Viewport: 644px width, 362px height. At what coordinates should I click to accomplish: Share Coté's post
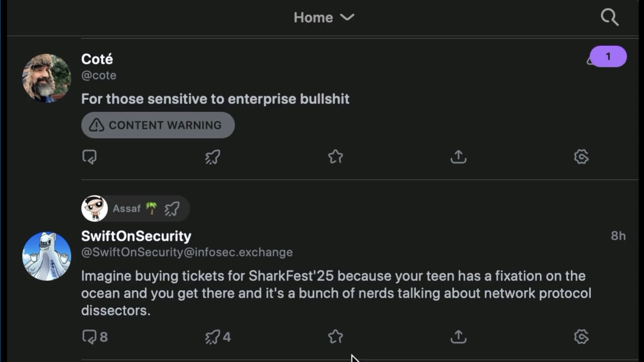pos(459,157)
